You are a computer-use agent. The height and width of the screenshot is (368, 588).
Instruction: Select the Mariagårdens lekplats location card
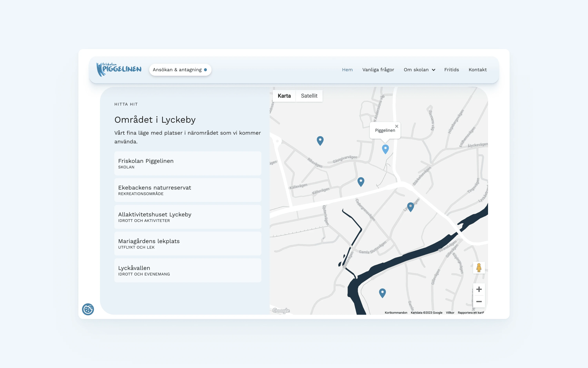point(188,244)
